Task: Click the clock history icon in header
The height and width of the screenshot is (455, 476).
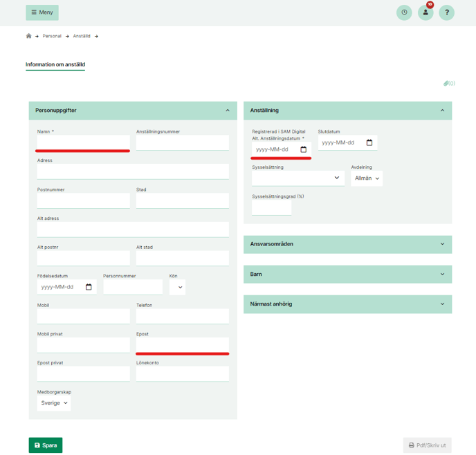Action: 404,12
